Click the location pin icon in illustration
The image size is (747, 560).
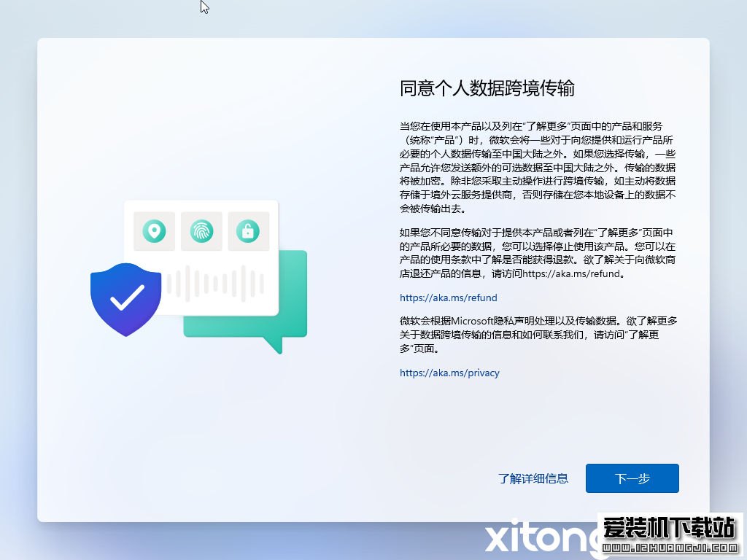154,231
